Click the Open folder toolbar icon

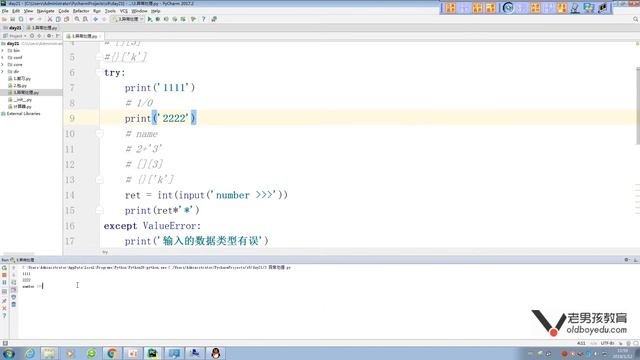(x=4, y=19)
